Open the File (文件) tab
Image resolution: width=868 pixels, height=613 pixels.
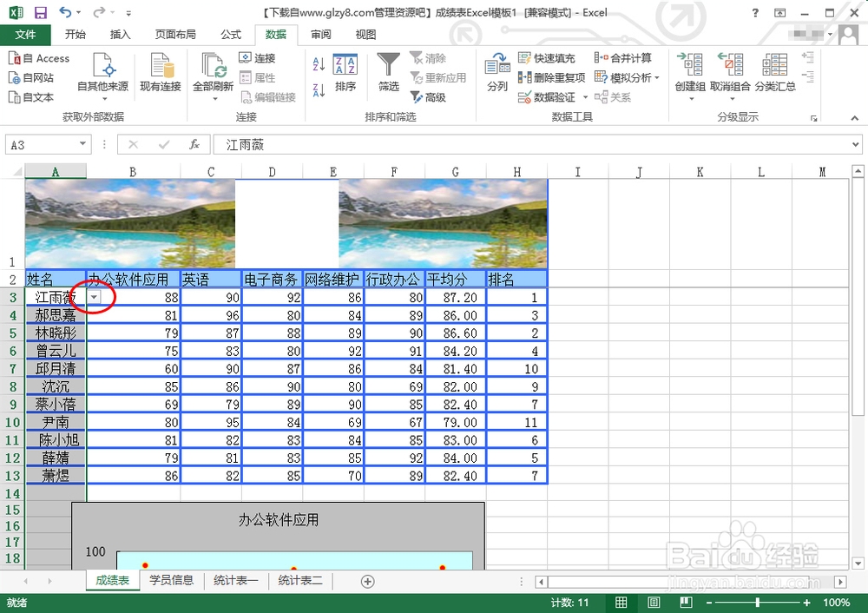click(x=25, y=35)
